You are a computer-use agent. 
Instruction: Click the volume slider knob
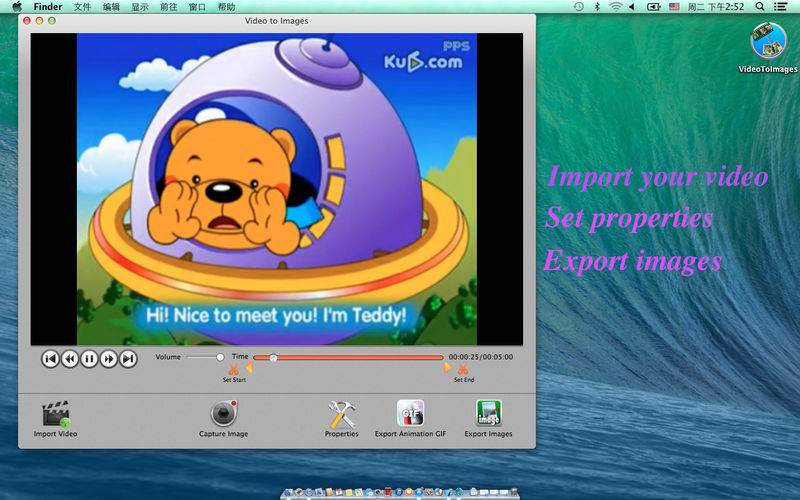click(x=220, y=357)
